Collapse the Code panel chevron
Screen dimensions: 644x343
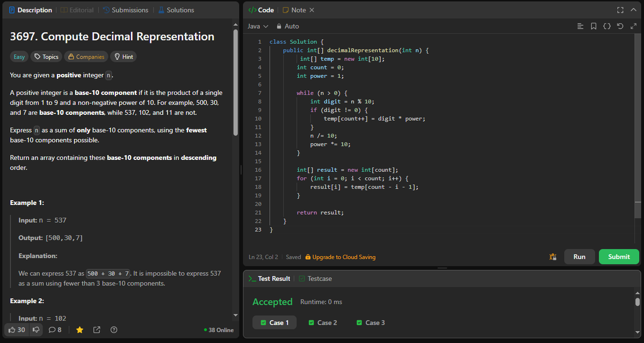(633, 10)
